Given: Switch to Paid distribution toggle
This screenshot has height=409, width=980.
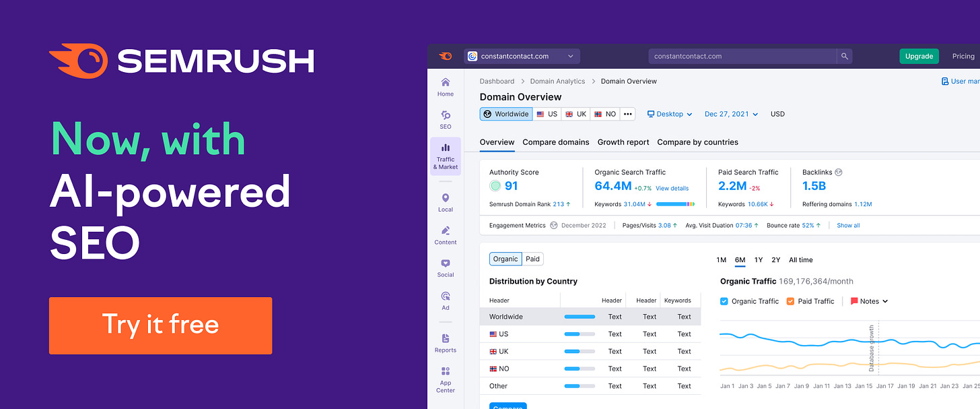Looking at the screenshot, I should [x=533, y=259].
